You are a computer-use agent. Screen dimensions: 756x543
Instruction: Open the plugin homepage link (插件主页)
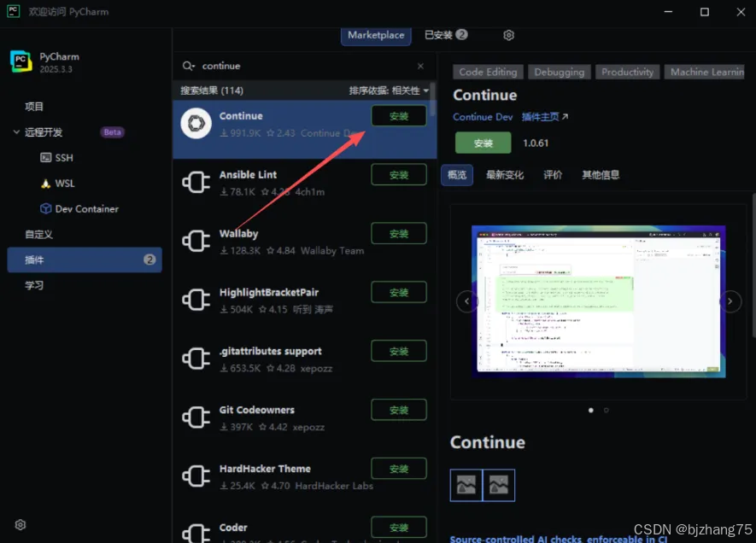(545, 117)
